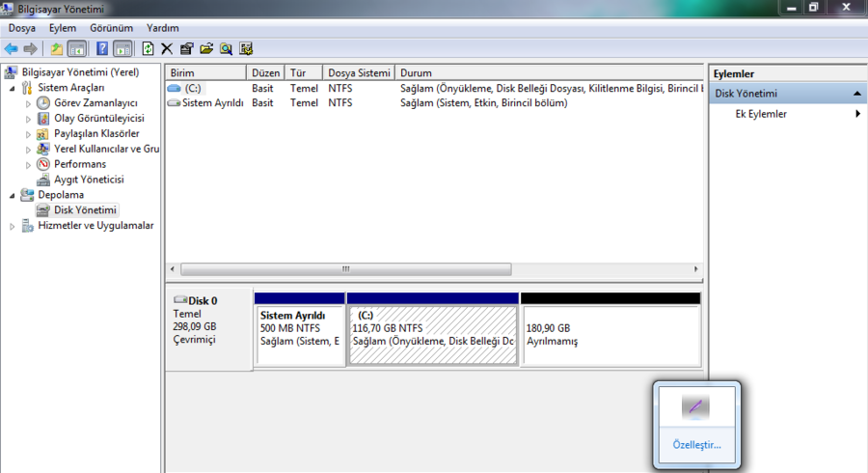868x473 pixels.
Task: Open the Ek Eylemler submenu arrow
Action: [857, 114]
